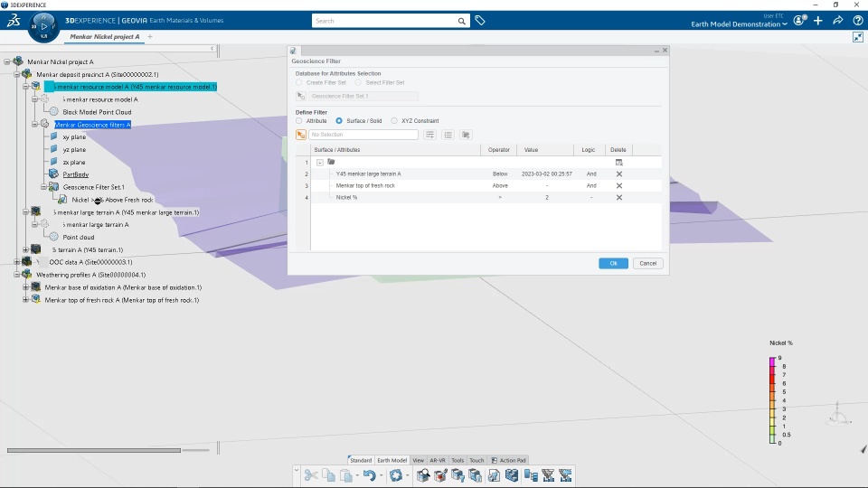
Task: Click the last funnel chart toolbar icon
Action: tap(565, 475)
